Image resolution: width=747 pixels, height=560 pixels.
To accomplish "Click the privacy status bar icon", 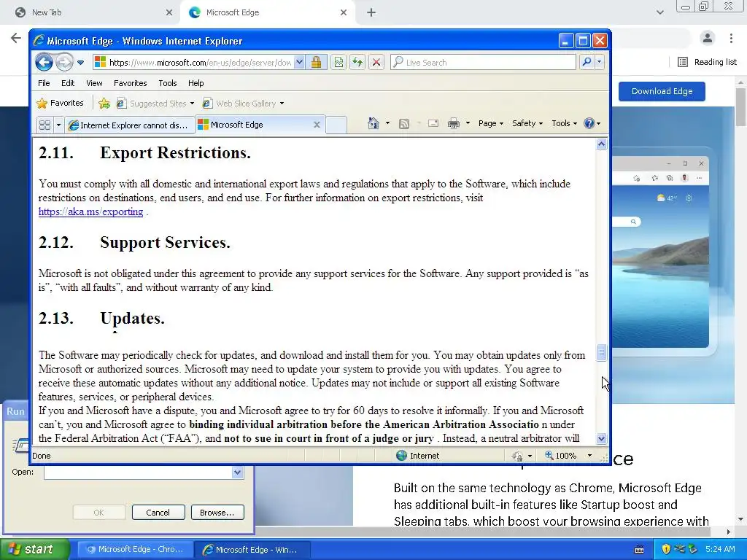I will [517, 456].
